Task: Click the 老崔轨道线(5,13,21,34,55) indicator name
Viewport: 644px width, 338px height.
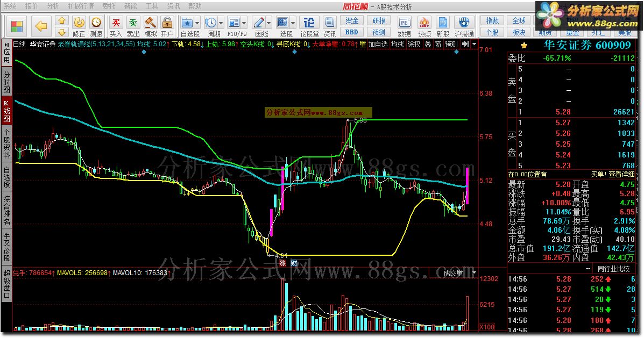Action: pos(96,44)
